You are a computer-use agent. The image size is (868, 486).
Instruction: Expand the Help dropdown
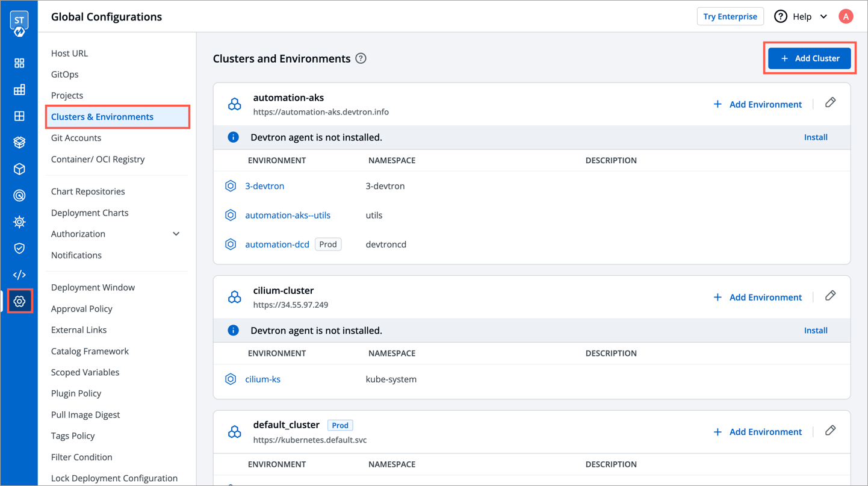pos(801,17)
